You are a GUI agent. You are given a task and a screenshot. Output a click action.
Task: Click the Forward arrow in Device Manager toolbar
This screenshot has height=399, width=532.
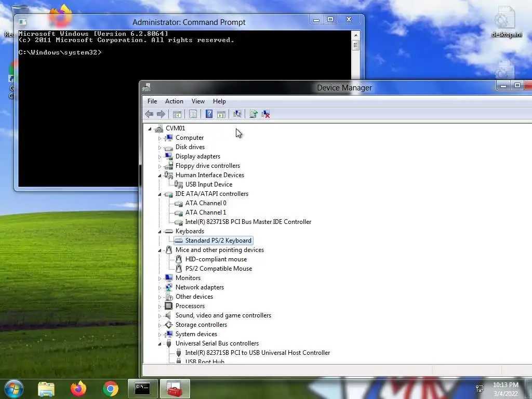161,114
